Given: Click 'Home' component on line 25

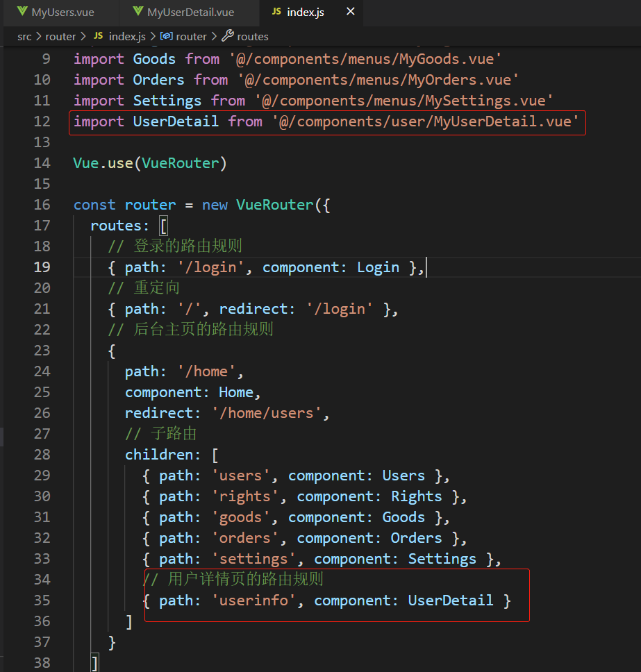Looking at the screenshot, I should click(236, 392).
